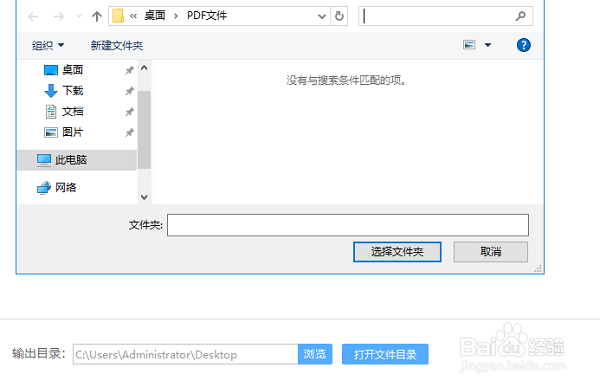Cancel the dialog with 取消
This screenshot has width=600, height=387.
point(491,251)
